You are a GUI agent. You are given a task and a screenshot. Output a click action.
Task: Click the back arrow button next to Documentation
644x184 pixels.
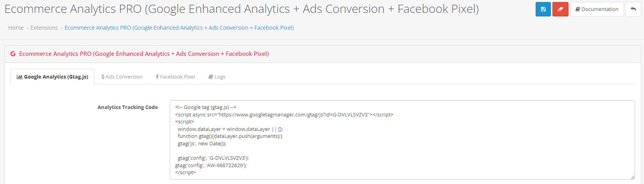(633, 9)
